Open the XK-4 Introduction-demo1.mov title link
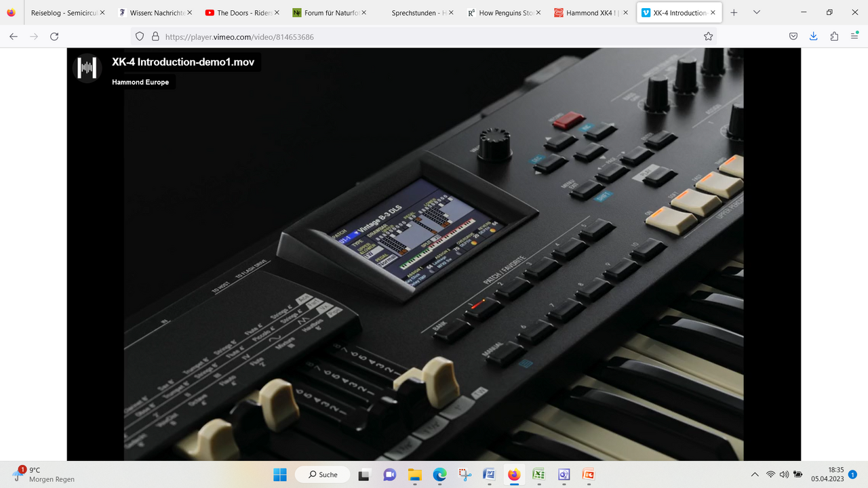 (183, 62)
